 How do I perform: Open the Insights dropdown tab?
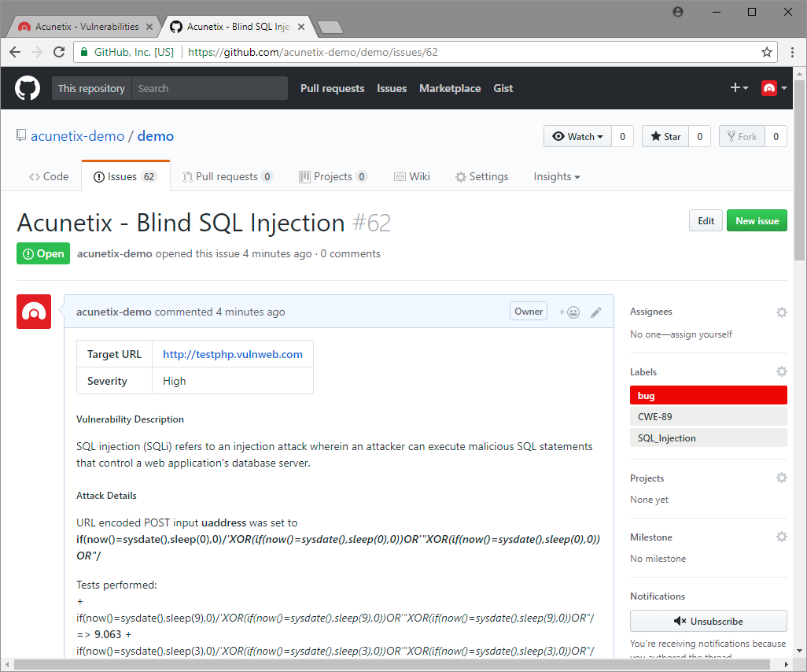click(x=556, y=177)
